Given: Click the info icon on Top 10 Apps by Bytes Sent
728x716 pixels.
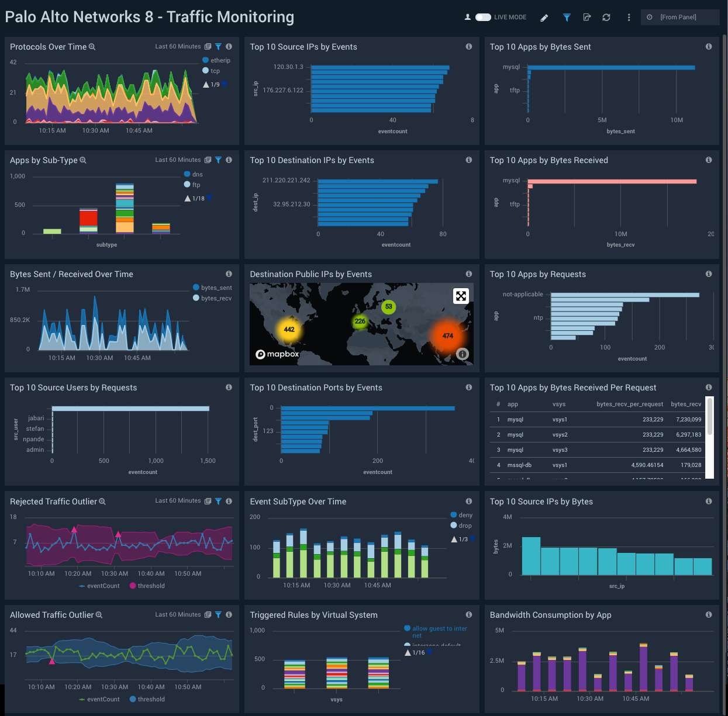Looking at the screenshot, I should coord(708,47).
